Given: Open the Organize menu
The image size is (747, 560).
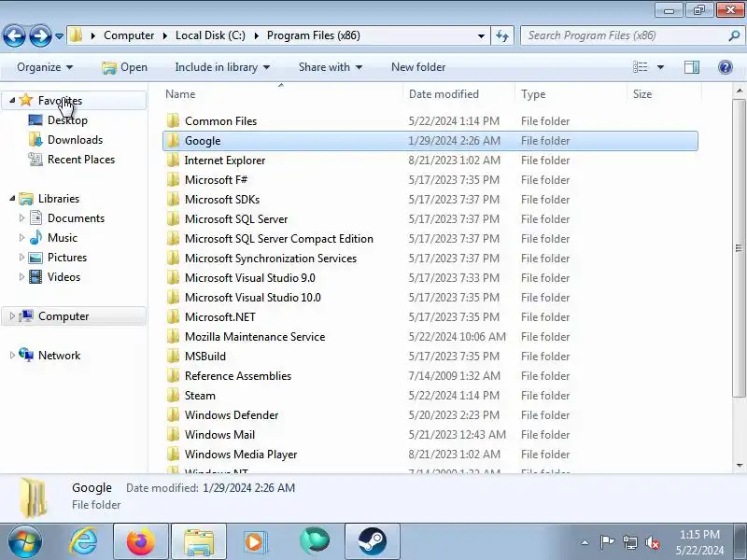Looking at the screenshot, I should point(45,67).
